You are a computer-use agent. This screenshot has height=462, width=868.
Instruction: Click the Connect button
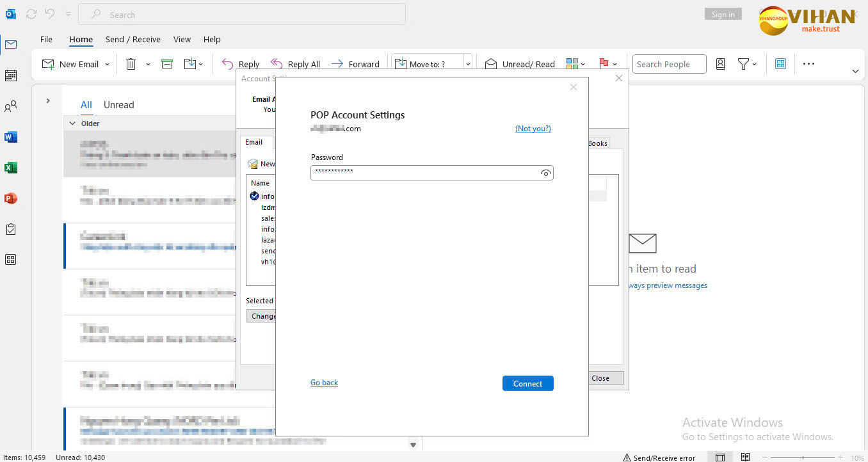527,383
